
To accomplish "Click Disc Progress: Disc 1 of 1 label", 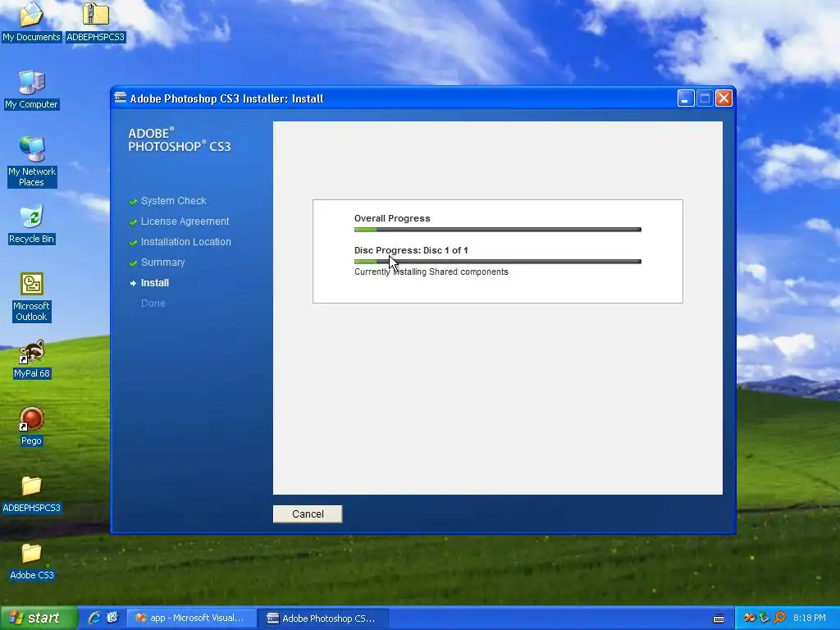I will (x=411, y=250).
